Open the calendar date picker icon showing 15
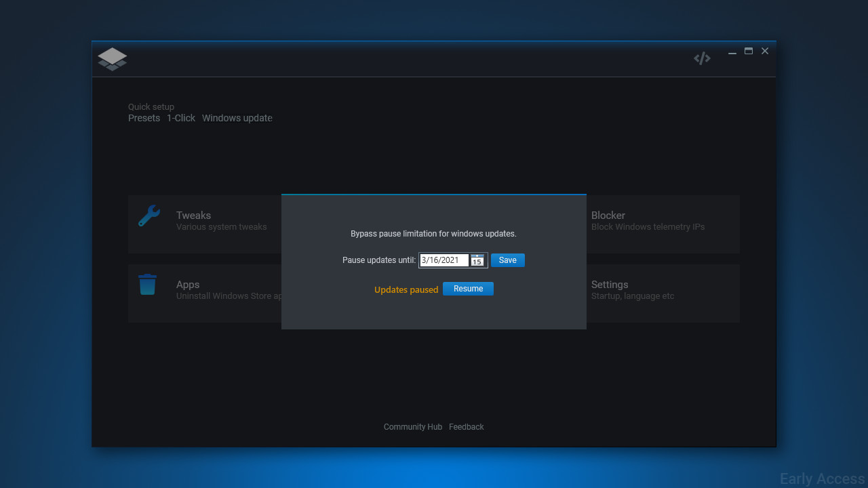This screenshot has width=868, height=488. tap(477, 261)
